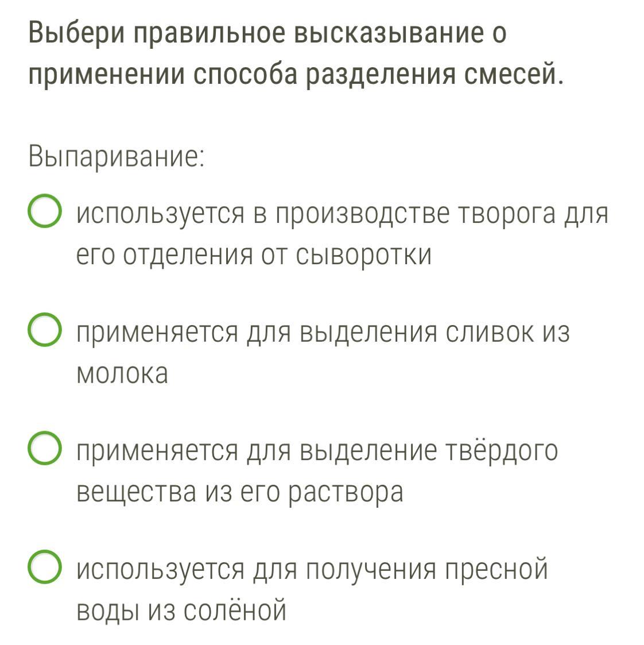The image size is (644, 645).
Task: Click answer text 'используется для получения пресной'
Action: click(x=312, y=570)
